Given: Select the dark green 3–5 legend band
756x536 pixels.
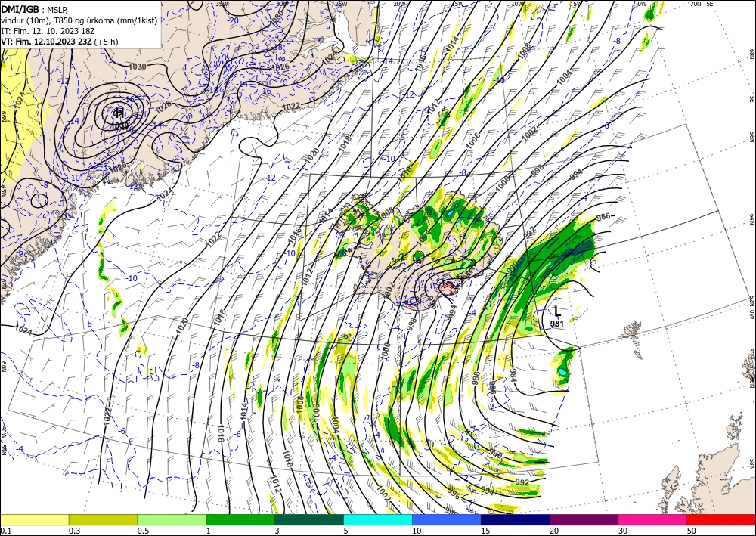Looking at the screenshot, I should coord(309,519).
